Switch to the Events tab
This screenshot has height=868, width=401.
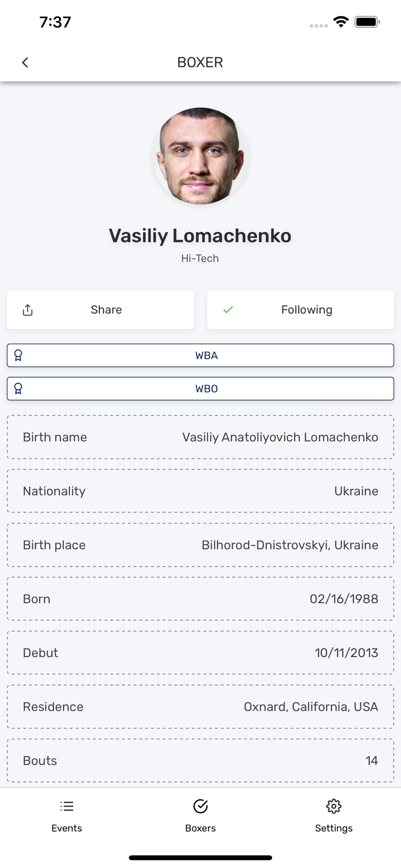click(x=67, y=816)
